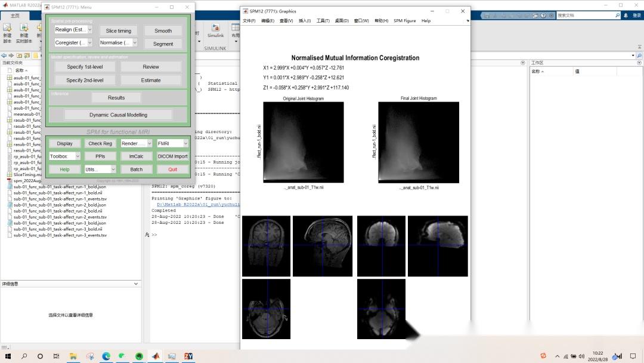Viewport: 644px width, 363px height.
Task: Open the Toolbox dropdown
Action: pos(64,156)
